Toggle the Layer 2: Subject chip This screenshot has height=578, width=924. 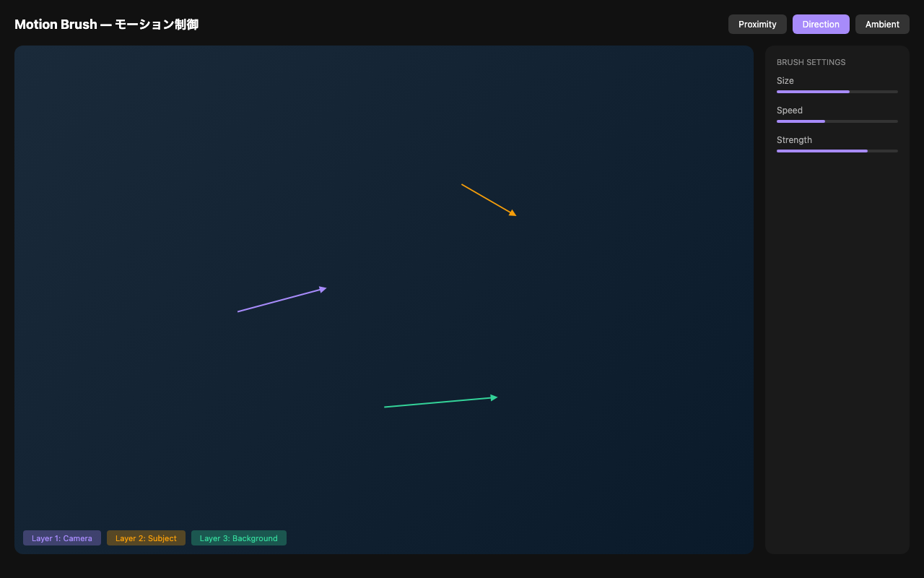coord(146,538)
